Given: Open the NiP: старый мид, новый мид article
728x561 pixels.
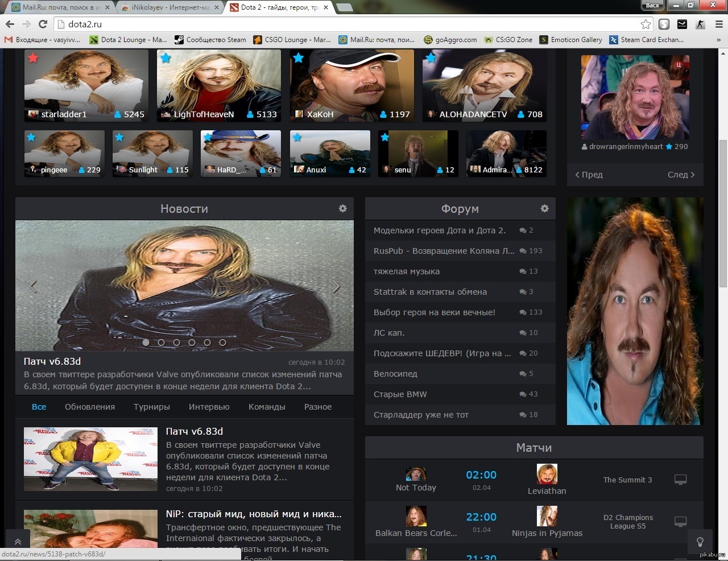Looking at the screenshot, I should coord(254,514).
